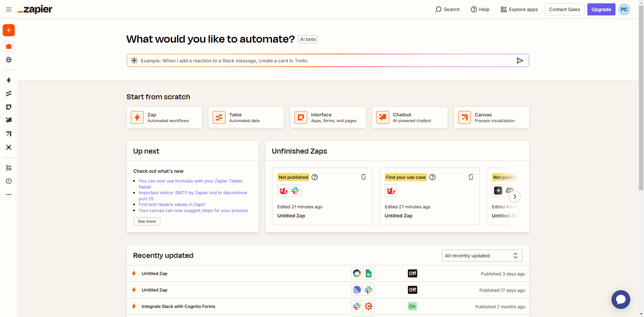This screenshot has width=644, height=317.
Task: Click help icon next to Find your use case
Action: pos(432,177)
